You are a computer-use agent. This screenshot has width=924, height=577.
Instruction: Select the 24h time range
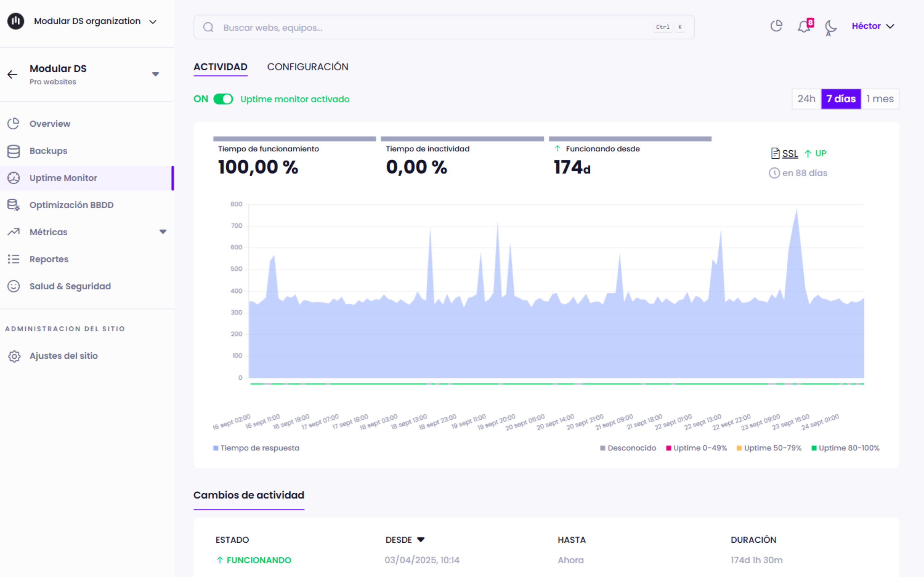(x=806, y=99)
